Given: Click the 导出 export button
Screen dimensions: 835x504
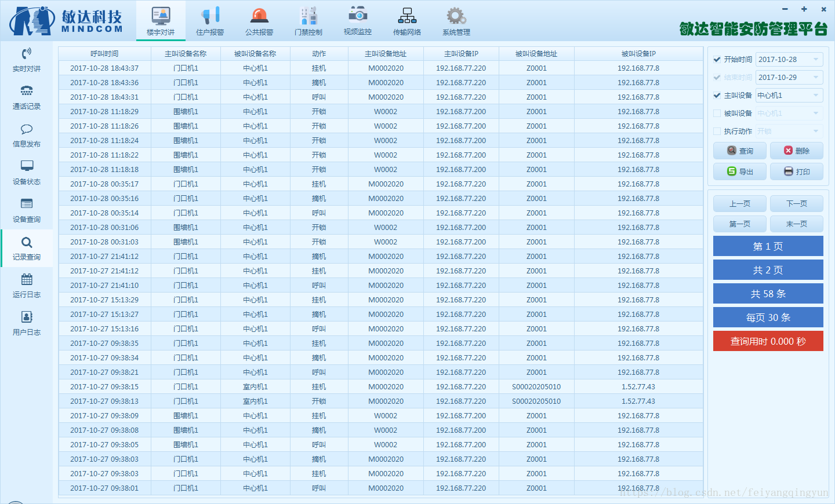Looking at the screenshot, I should pos(740,171).
